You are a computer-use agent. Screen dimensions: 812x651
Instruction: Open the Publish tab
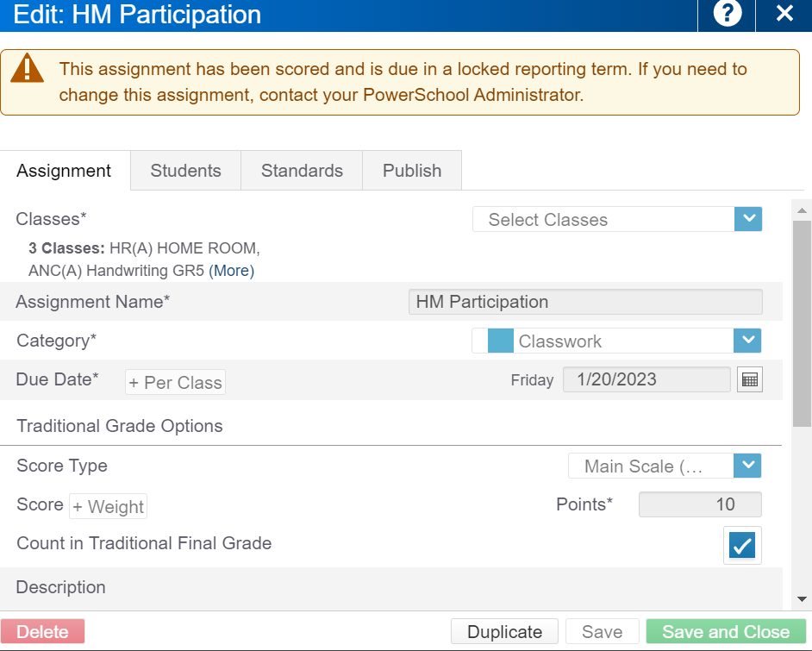[x=412, y=171]
